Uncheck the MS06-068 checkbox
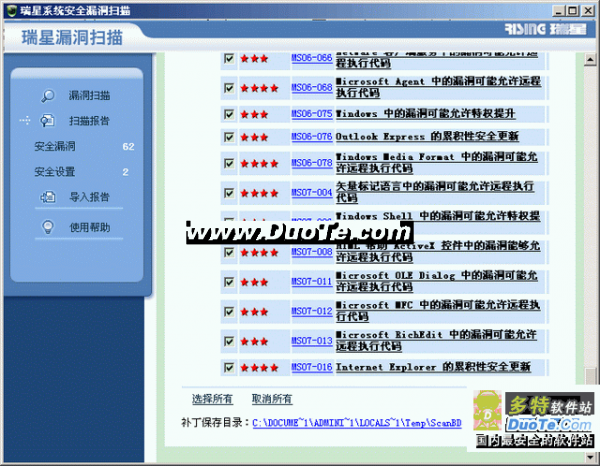 229,88
